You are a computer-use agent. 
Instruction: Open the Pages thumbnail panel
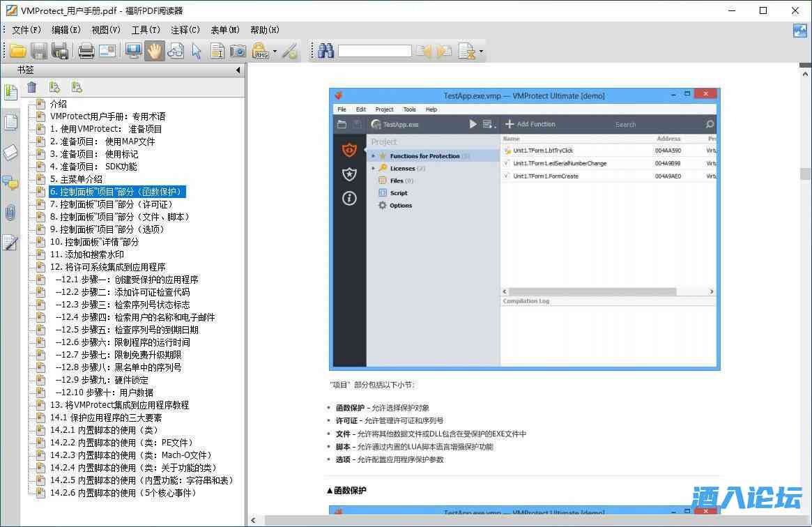point(10,123)
